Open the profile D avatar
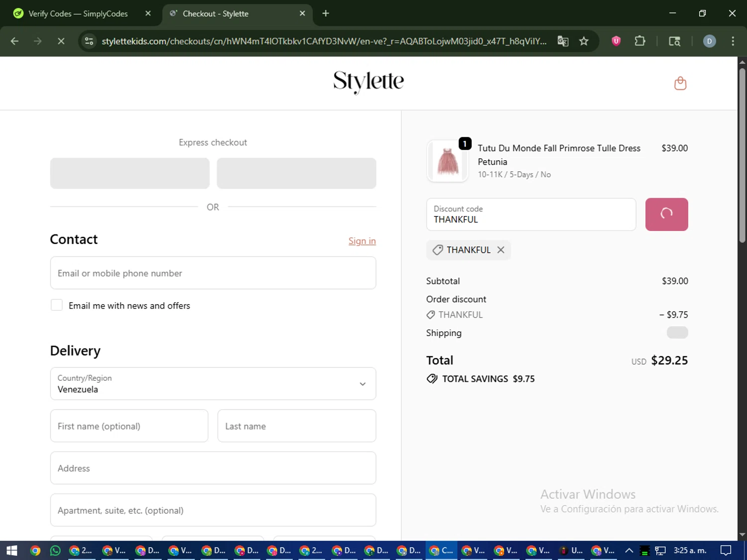 pos(709,41)
